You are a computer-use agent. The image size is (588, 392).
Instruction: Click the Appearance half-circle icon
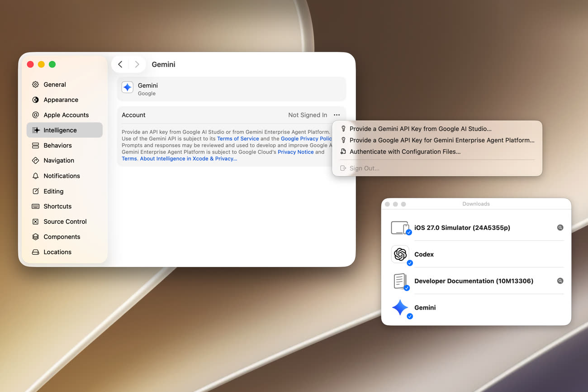click(x=35, y=100)
